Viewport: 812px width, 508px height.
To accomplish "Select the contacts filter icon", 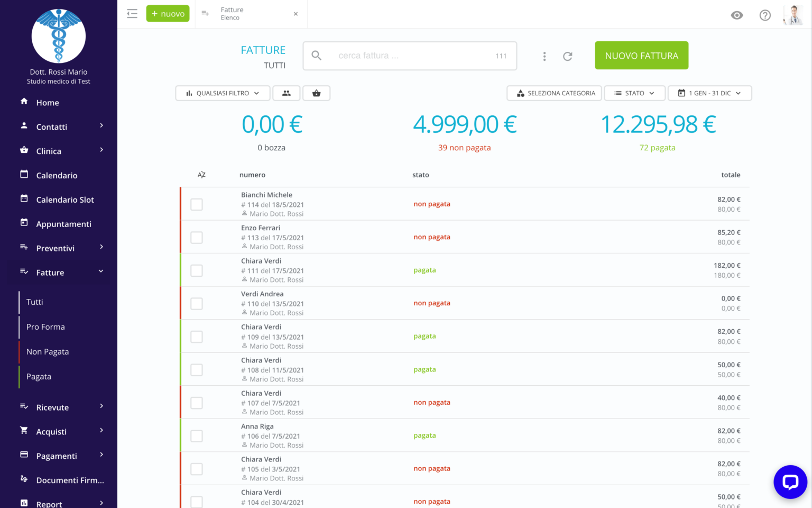I will pos(286,93).
